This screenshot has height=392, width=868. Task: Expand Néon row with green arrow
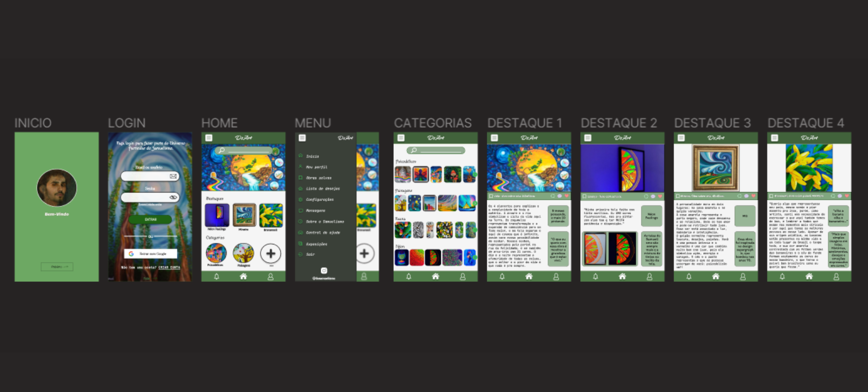click(475, 257)
